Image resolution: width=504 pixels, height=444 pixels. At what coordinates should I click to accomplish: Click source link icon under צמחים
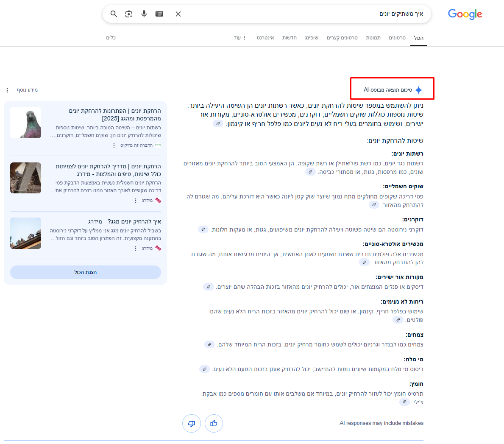[209, 345]
